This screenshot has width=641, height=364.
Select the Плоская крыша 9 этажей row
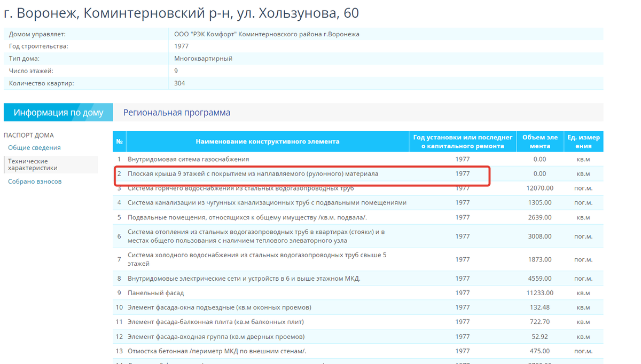[358, 173]
